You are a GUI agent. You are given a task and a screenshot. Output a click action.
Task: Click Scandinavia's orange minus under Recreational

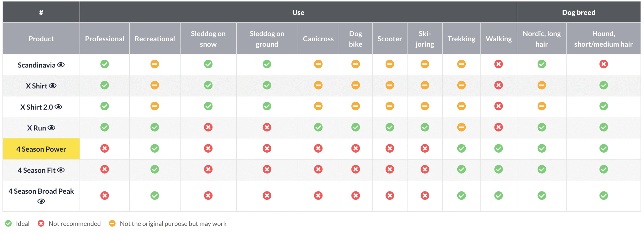pos(155,64)
